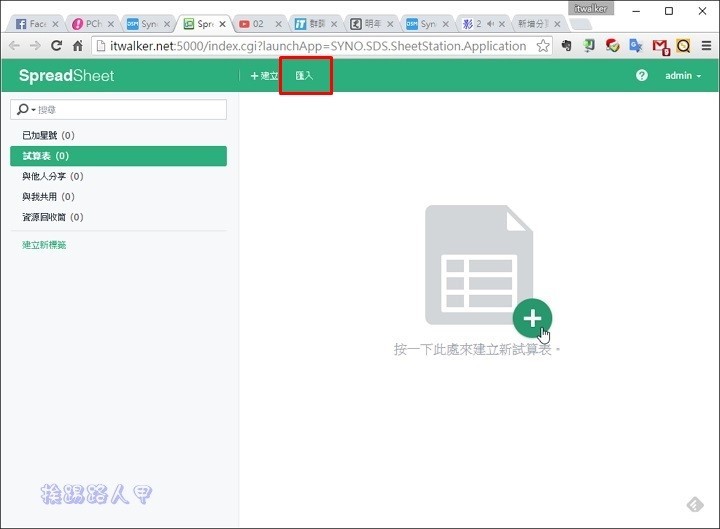Expand the admin account dropdown
The image size is (720, 529).
(683, 76)
